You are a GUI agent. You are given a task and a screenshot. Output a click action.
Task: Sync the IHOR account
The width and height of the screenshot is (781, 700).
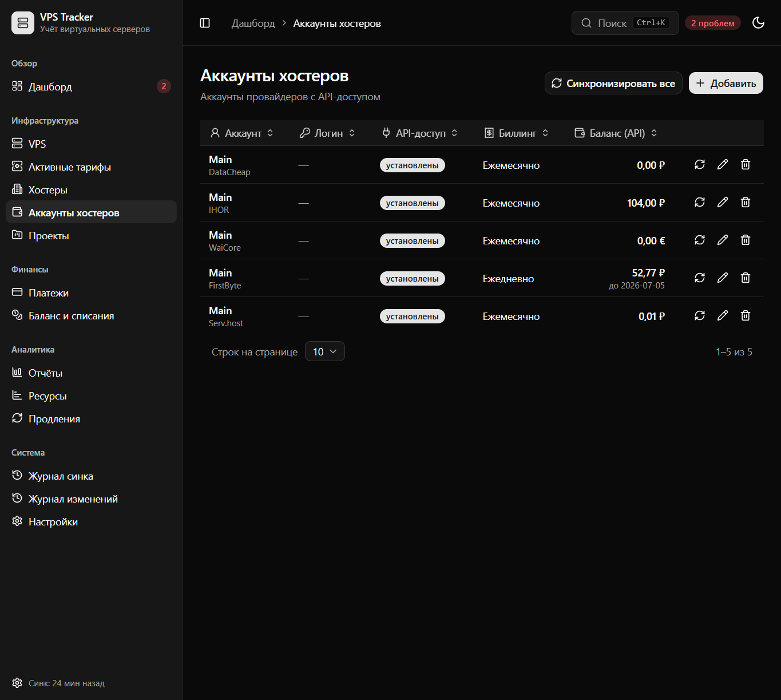700,202
